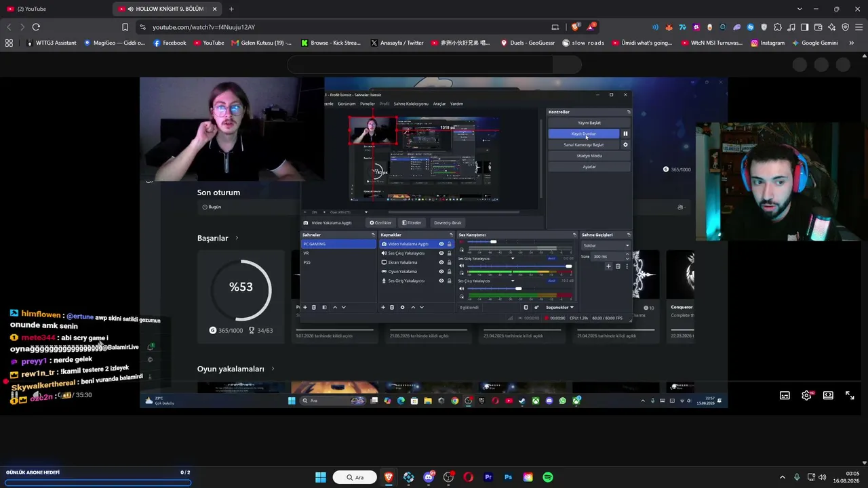Expand the Oyun yakalamaları section chevron
This screenshot has width=868, height=488.
click(x=273, y=369)
